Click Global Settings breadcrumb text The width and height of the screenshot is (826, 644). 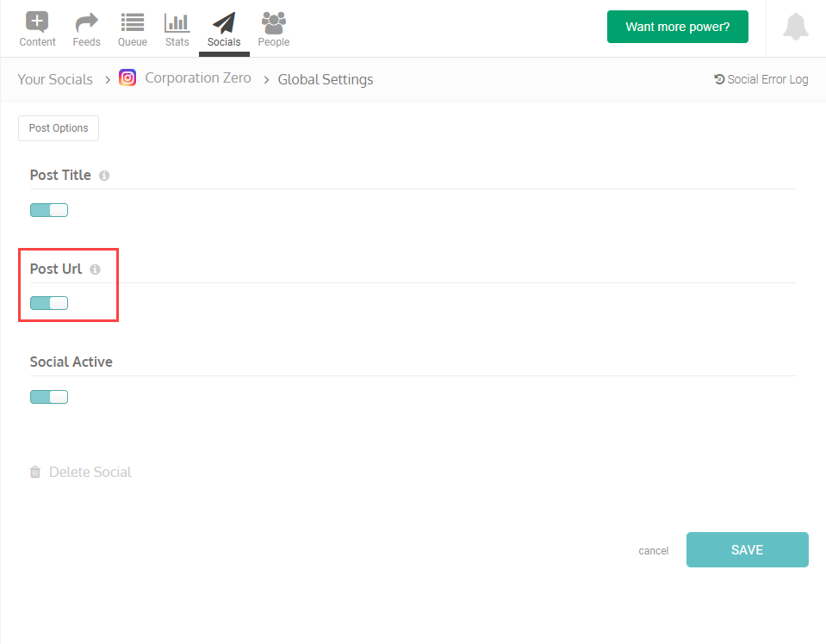[326, 79]
